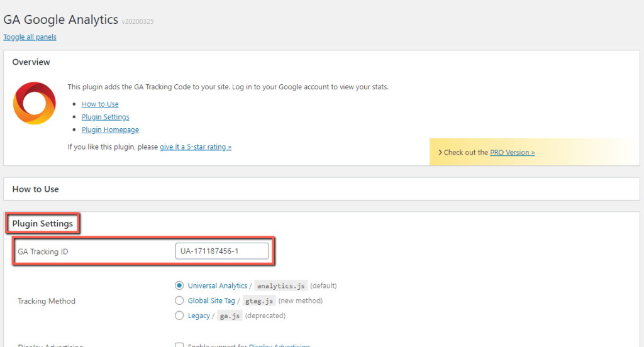Open the Plugin Settings link in Overview

[105, 117]
